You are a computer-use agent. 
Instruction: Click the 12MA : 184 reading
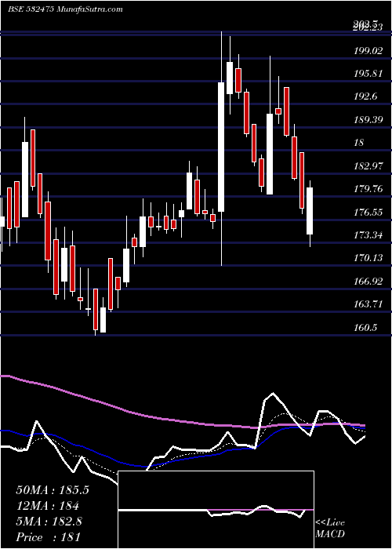[x=47, y=506]
